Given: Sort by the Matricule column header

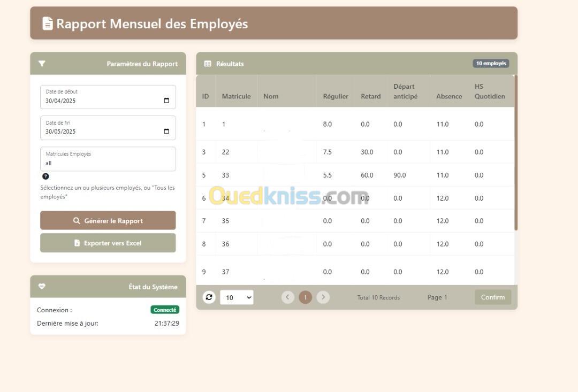Looking at the screenshot, I should coord(236,96).
